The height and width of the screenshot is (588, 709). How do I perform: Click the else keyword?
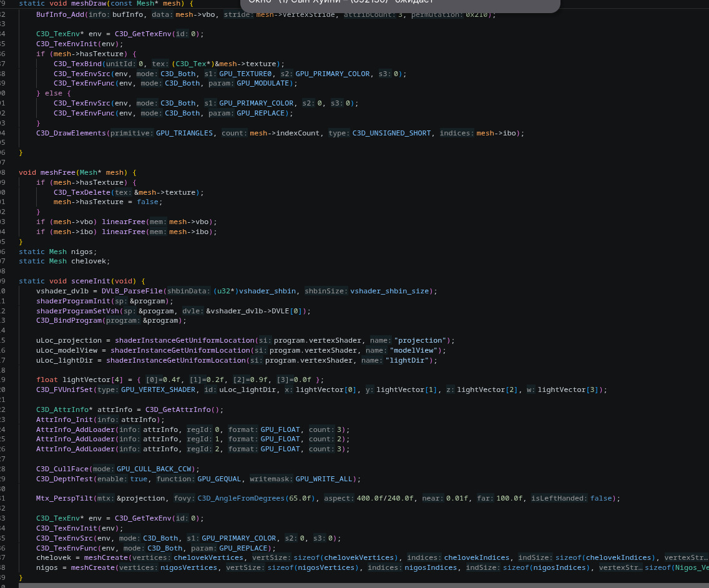pos(53,93)
